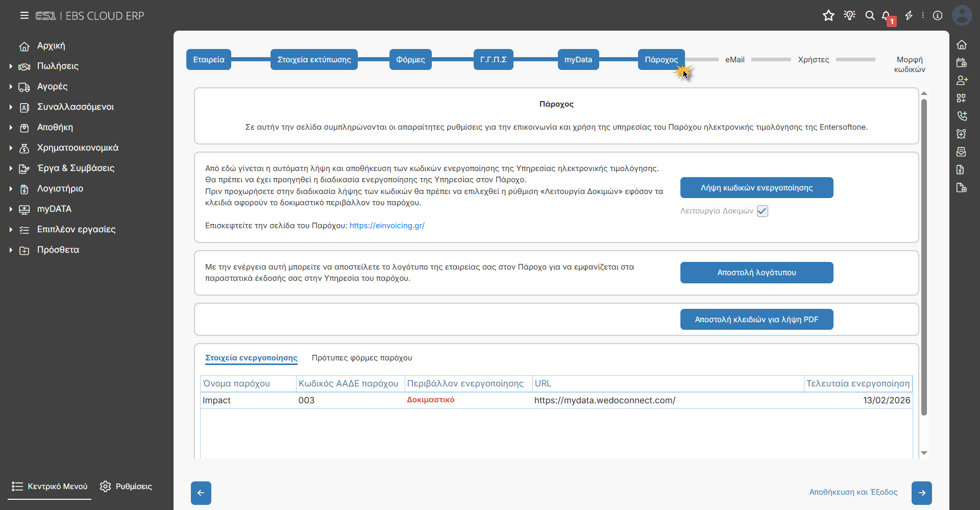This screenshot has height=510, width=980.
Task: Click Αποστολή λογότυπου button
Action: tap(756, 273)
